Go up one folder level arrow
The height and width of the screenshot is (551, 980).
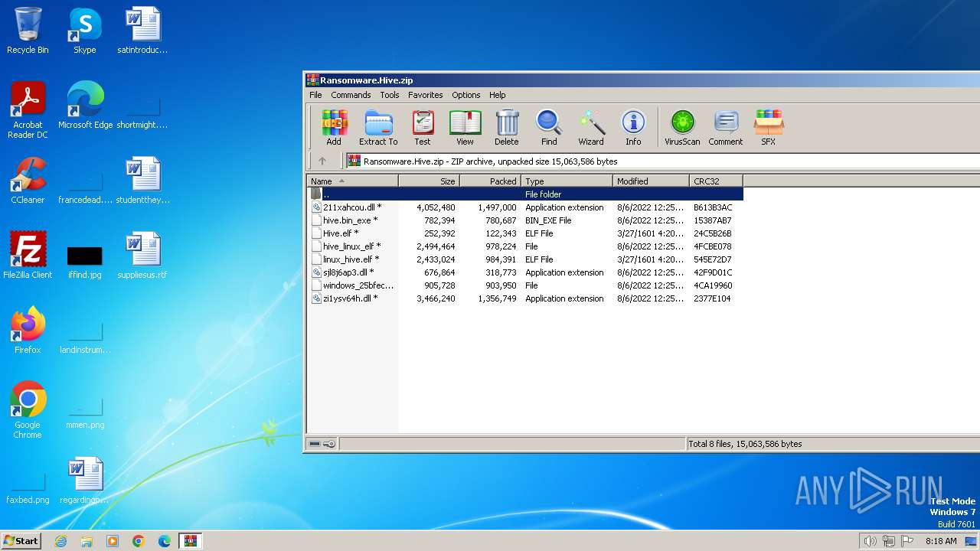coord(322,161)
